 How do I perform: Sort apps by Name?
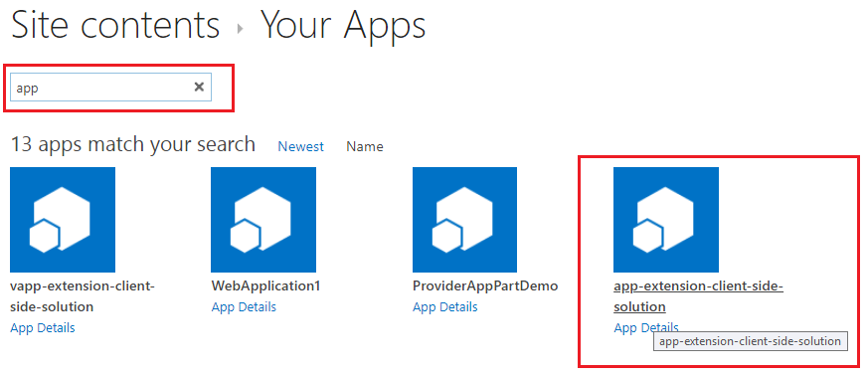365,147
